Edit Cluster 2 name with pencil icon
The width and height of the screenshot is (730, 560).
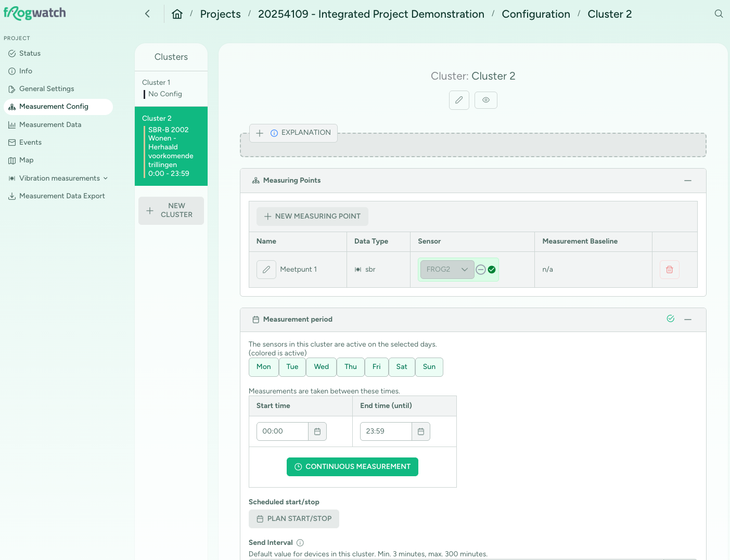[459, 100]
